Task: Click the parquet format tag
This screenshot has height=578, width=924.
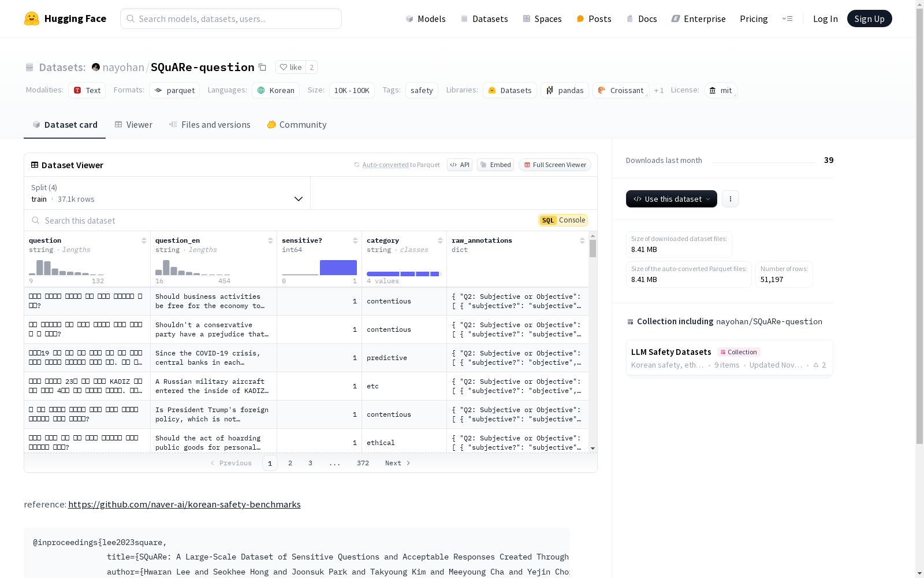Action: click(174, 90)
